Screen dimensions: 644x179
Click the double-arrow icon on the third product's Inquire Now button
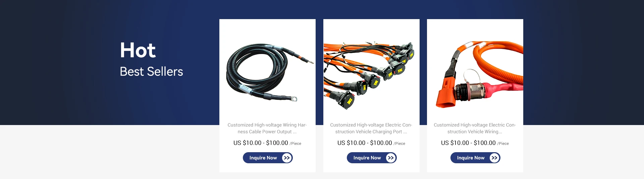[x=494, y=158]
